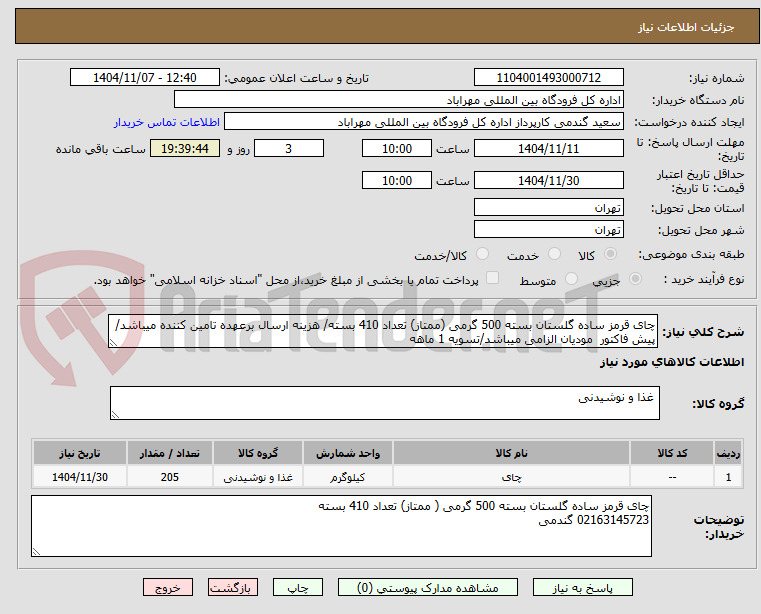Click the غذا و نوشیدنی table cell

(x=258, y=477)
